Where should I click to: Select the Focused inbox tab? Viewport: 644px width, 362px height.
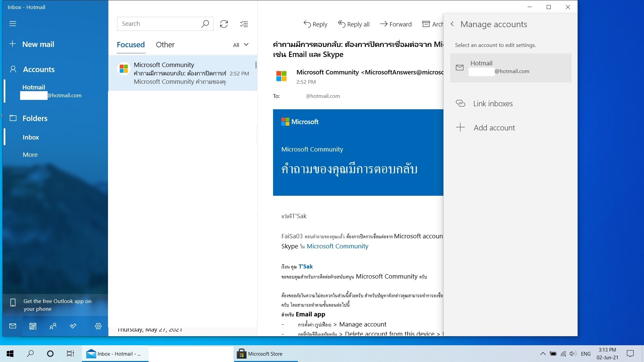pos(131,45)
